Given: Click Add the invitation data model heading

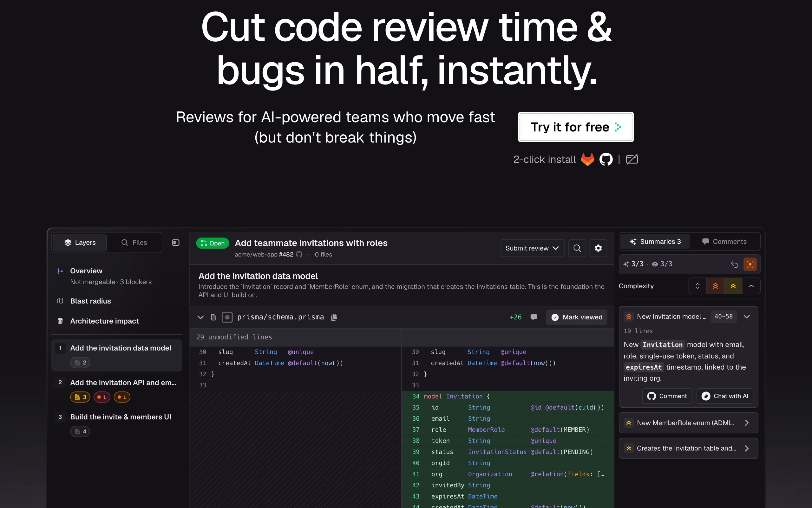Looking at the screenshot, I should coord(258,276).
